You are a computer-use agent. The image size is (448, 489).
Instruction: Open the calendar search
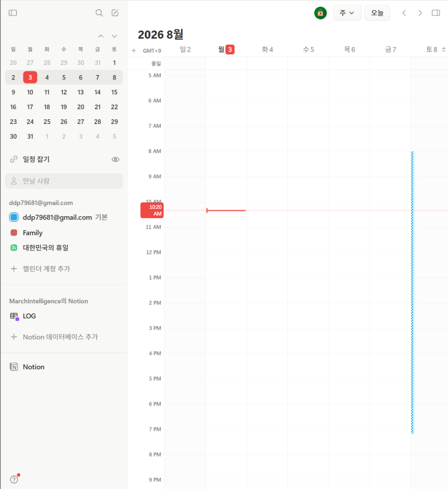tap(99, 13)
